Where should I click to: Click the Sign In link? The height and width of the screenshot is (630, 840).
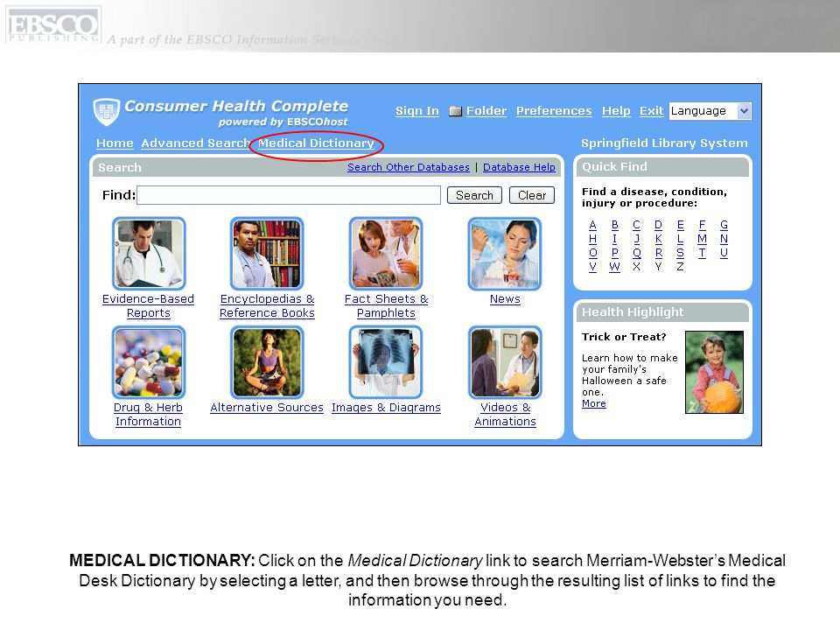tap(417, 111)
